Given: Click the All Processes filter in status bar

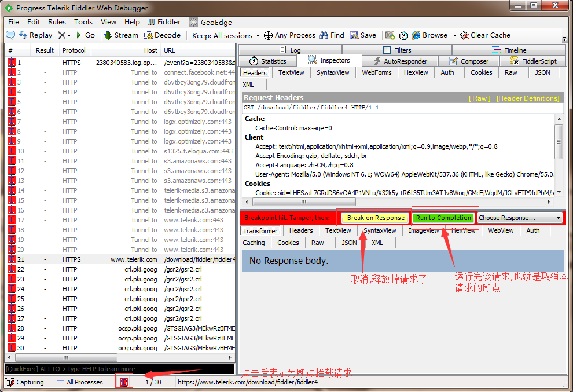Looking at the screenshot, I should tap(80, 382).
